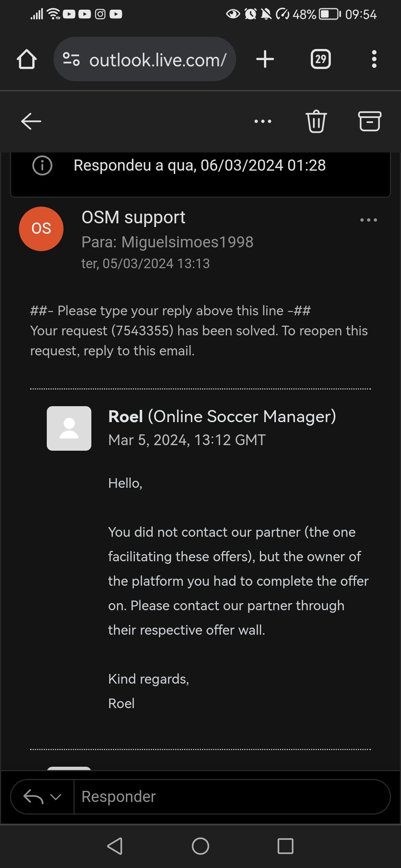The height and width of the screenshot is (868, 401).
Task: Focus the Responder text field
Action: [232, 797]
